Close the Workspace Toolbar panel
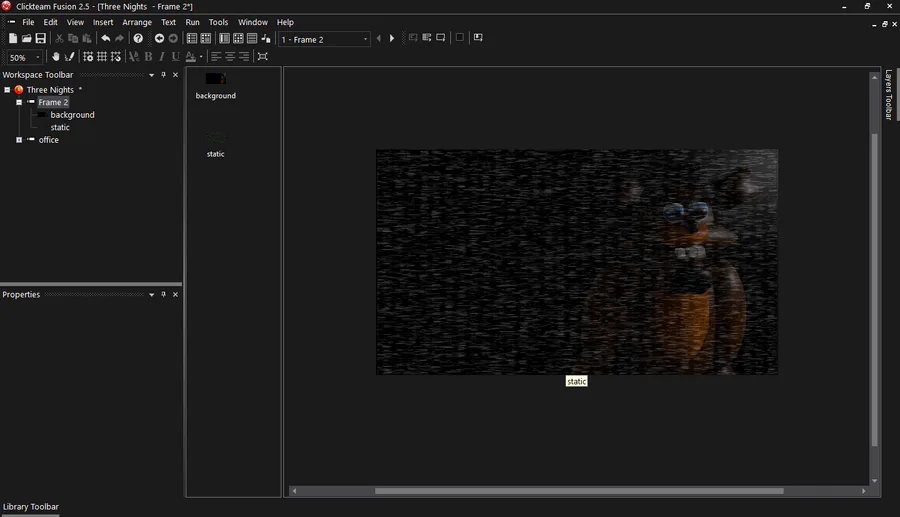The height and width of the screenshot is (517, 900). [x=176, y=75]
